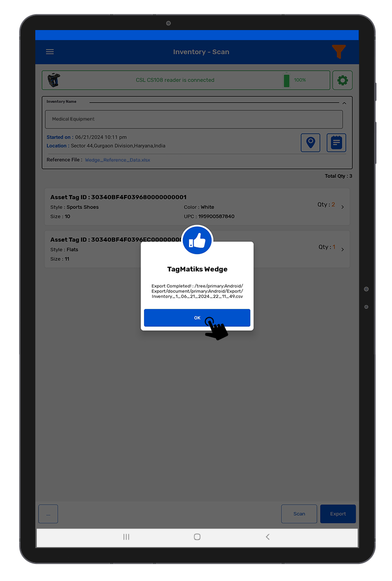Open the clipboard notes button

[336, 143]
